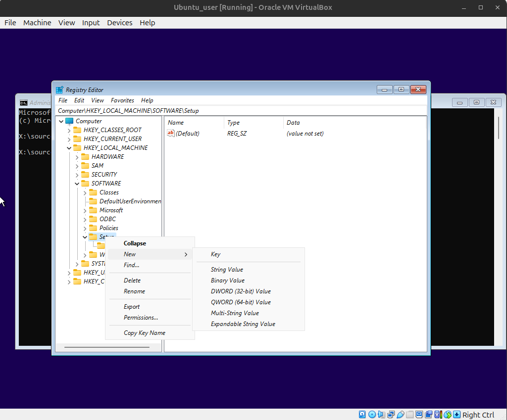Image resolution: width=507 pixels, height=420 pixels.
Task: Open VirtualBox Devices menu
Action: 120,23
